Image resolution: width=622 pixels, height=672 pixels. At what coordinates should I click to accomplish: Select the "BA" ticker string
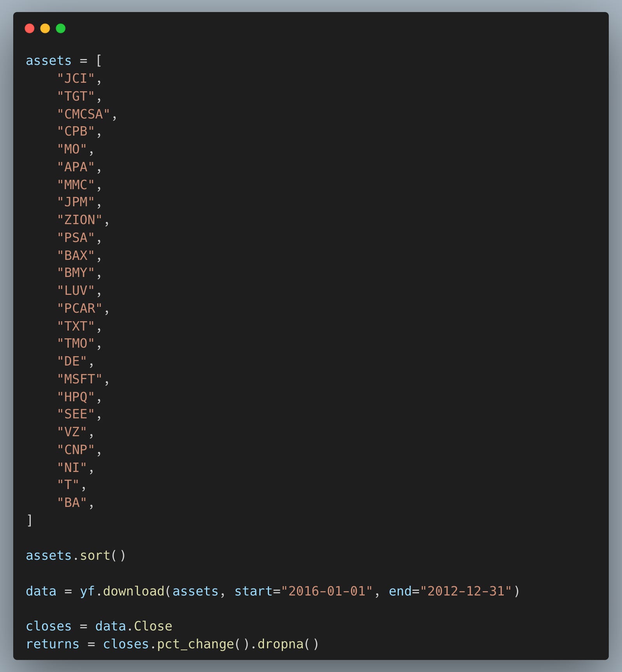pos(72,503)
